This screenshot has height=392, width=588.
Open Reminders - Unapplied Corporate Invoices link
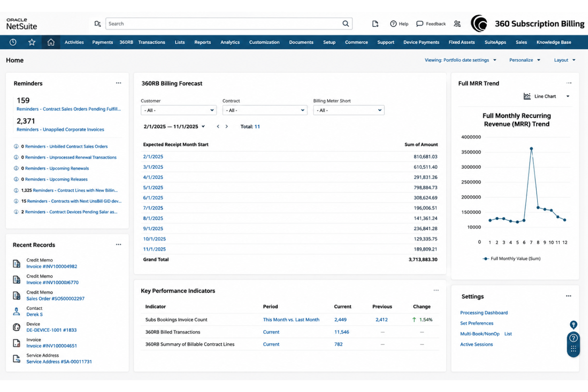click(60, 129)
